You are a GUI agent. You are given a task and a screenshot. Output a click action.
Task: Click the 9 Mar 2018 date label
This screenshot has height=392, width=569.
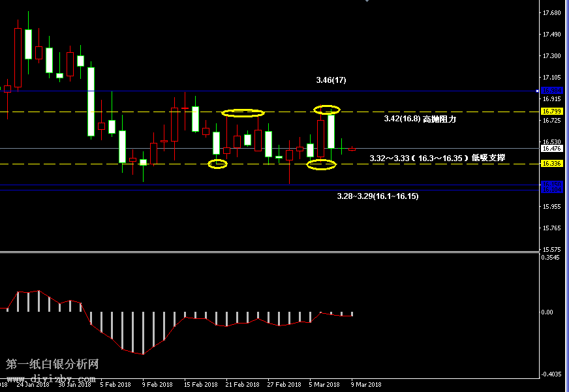(366, 384)
